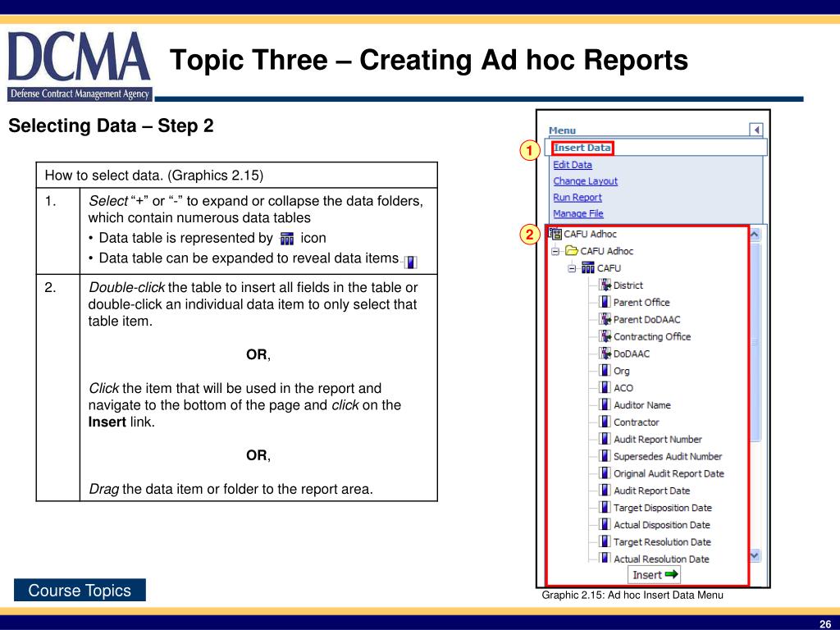840x630 pixels.
Task: Click the Parent DoDAAC data item icon
Action: 605,319
